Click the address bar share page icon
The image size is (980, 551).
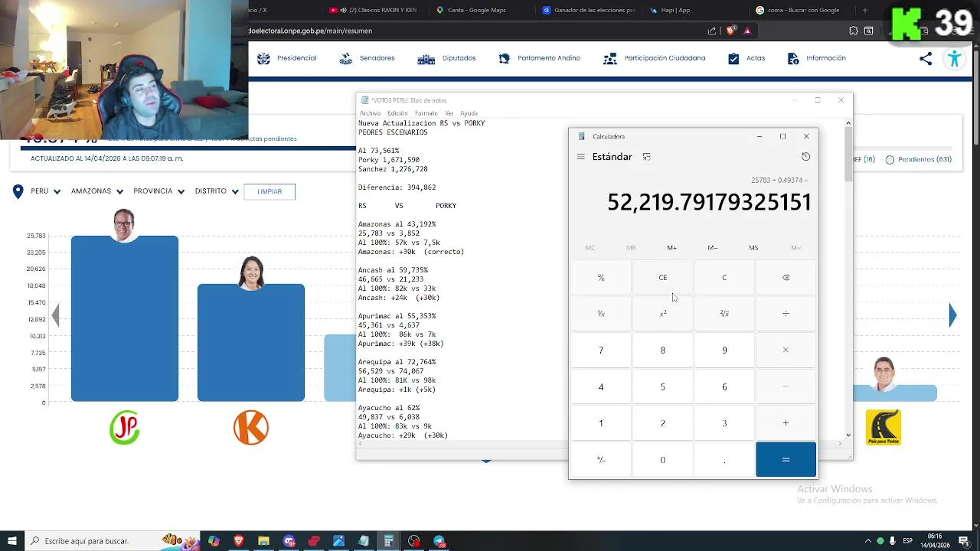(712, 31)
